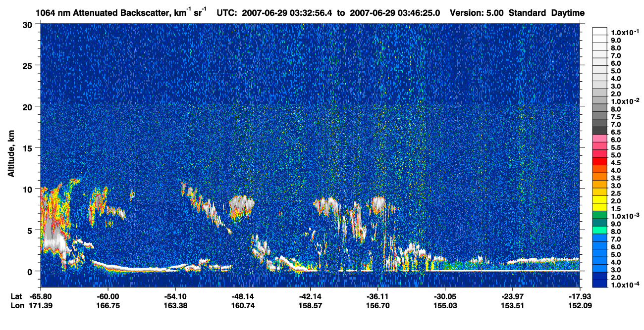Screen dimensions: 644x330
Task: Click the 'Lat' row label
Action: [x=16, y=296]
